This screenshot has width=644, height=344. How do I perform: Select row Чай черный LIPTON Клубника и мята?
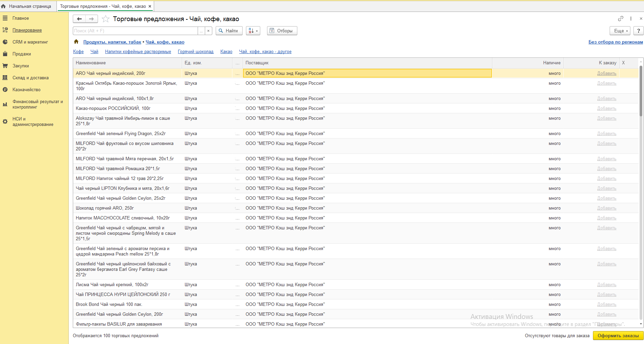point(356,188)
